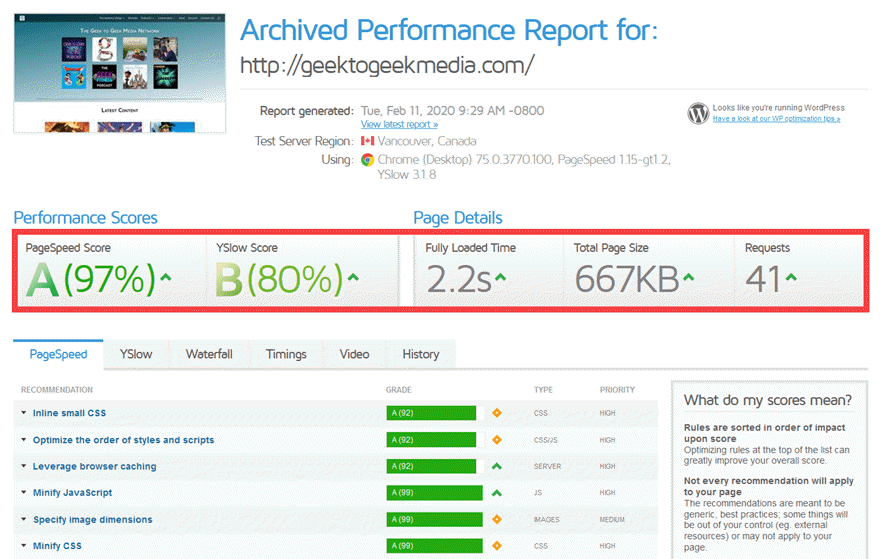Open the View latest report link
The width and height of the screenshot is (880, 559).
click(399, 125)
